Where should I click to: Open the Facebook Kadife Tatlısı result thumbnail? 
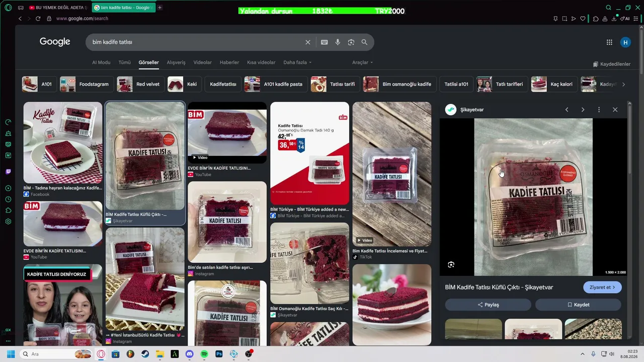(x=63, y=143)
